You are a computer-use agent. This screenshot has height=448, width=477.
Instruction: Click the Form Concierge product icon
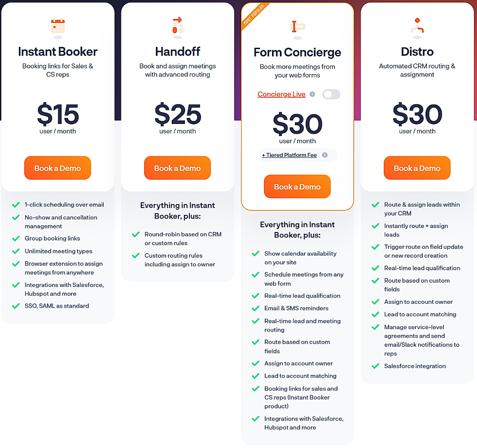pyautogui.click(x=297, y=27)
